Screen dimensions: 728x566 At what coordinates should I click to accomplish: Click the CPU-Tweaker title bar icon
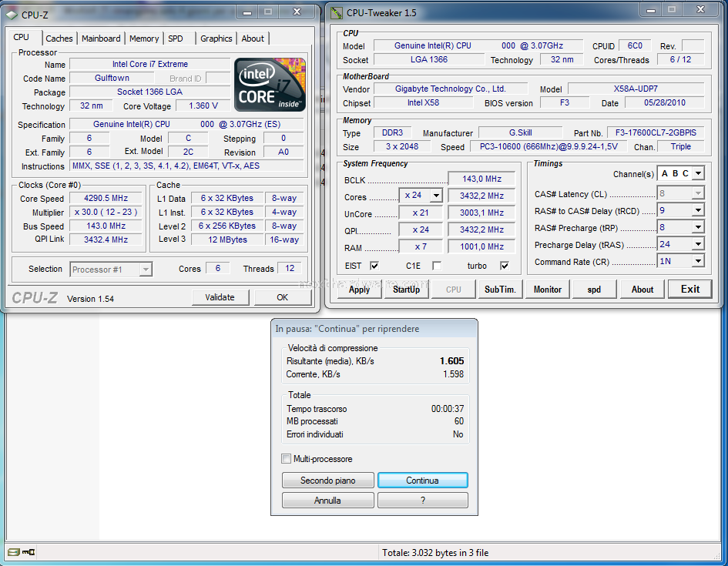(x=336, y=13)
